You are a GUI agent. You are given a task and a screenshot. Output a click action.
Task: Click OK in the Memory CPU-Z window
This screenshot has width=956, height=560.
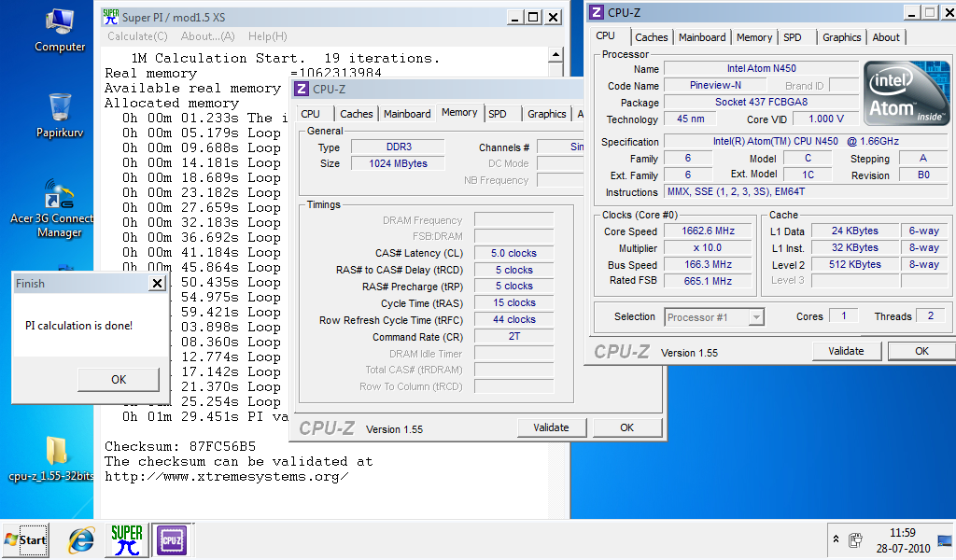tap(627, 427)
